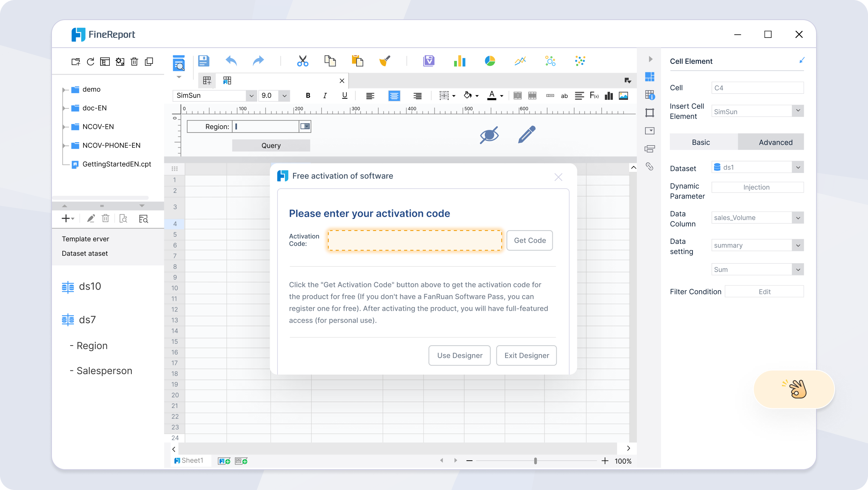The image size is (868, 490).
Task: Open the add dataset plus dropdown
Action: [68, 219]
